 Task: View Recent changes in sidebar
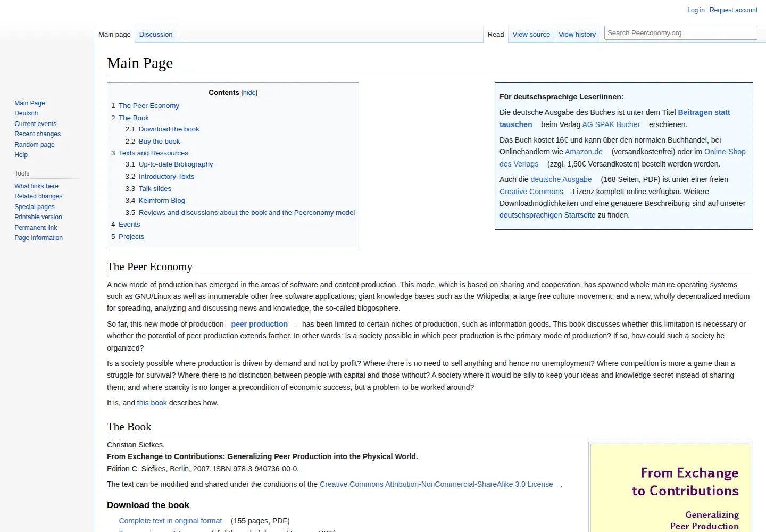pyautogui.click(x=37, y=134)
